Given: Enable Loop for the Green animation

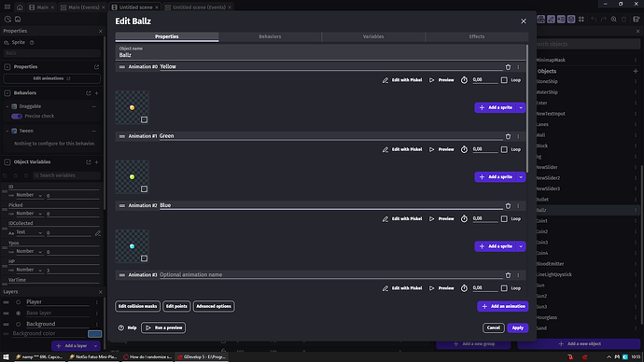Looking at the screenshot, I should click(504, 149).
